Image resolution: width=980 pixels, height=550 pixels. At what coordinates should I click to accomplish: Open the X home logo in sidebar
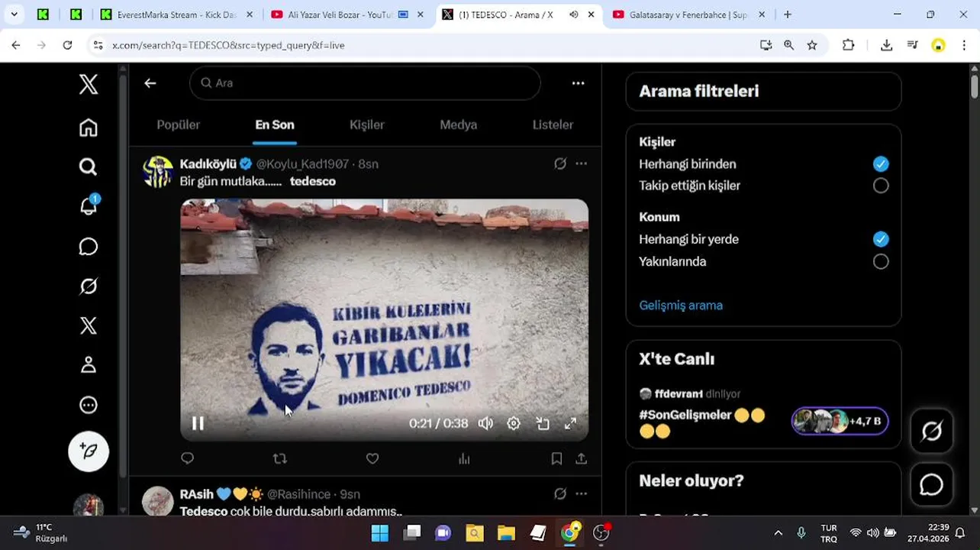point(89,84)
